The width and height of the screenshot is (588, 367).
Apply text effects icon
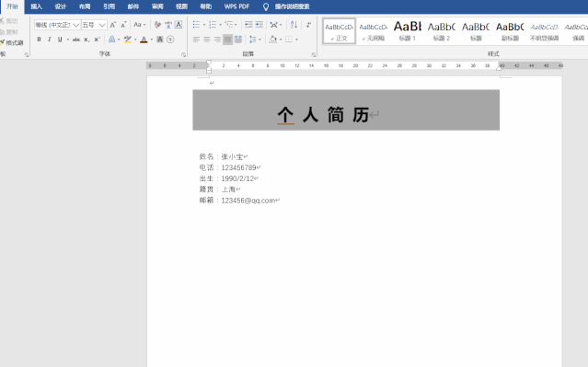[x=111, y=40]
